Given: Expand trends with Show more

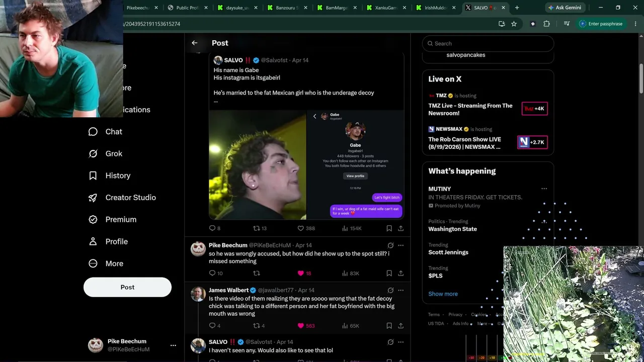Looking at the screenshot, I should point(443,294).
